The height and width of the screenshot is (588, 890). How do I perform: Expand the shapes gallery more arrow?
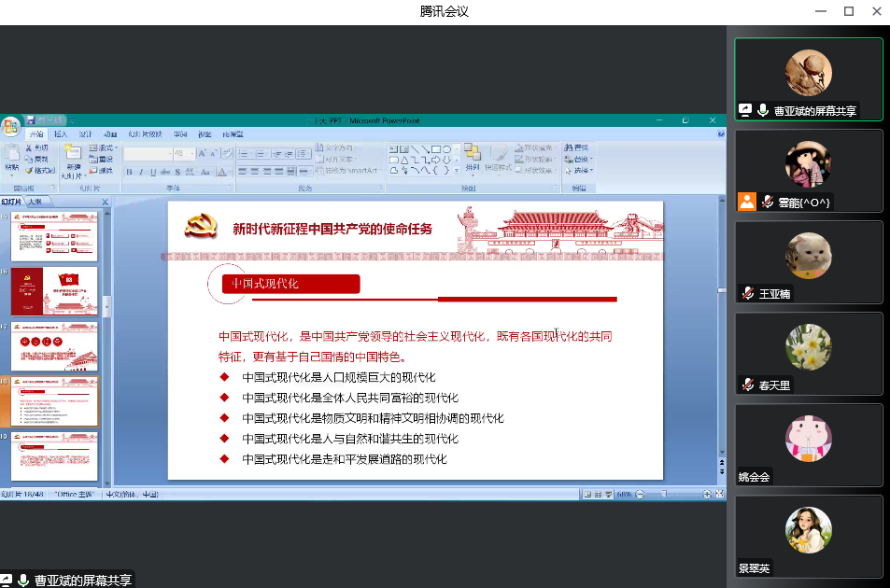pyautogui.click(x=457, y=171)
